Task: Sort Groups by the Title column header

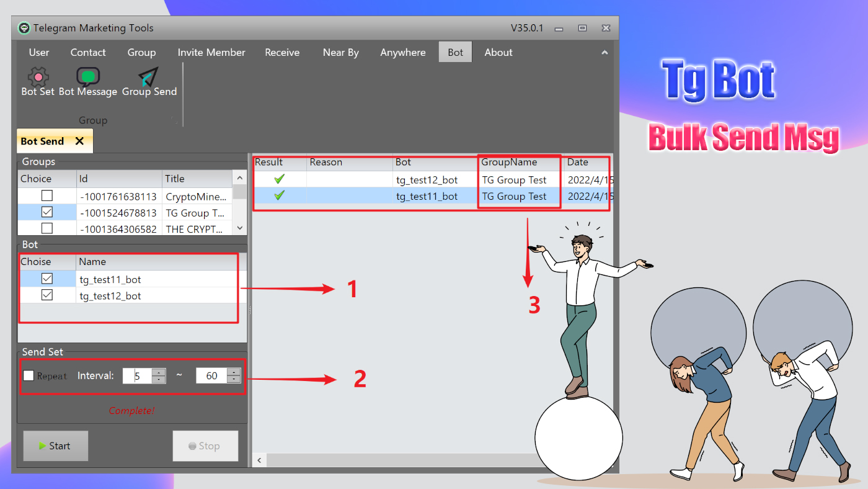Action: 197,179
